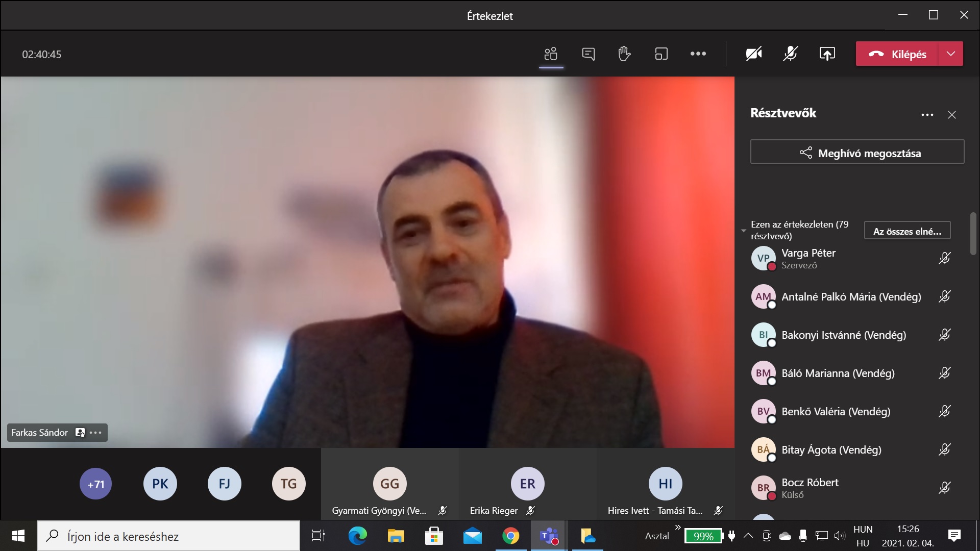
Task: Click the Share content tray icon
Action: click(827, 54)
